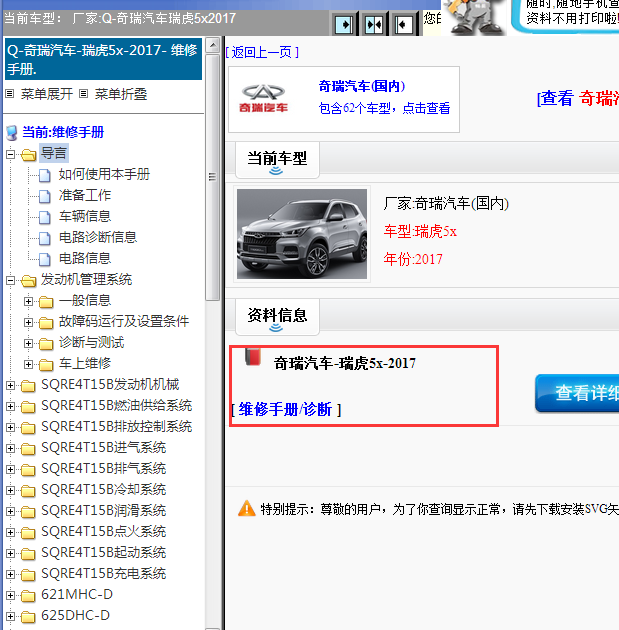Click the SQRE4T15B发动机机械 folder icon
619x630 pixels.
[x=29, y=386]
